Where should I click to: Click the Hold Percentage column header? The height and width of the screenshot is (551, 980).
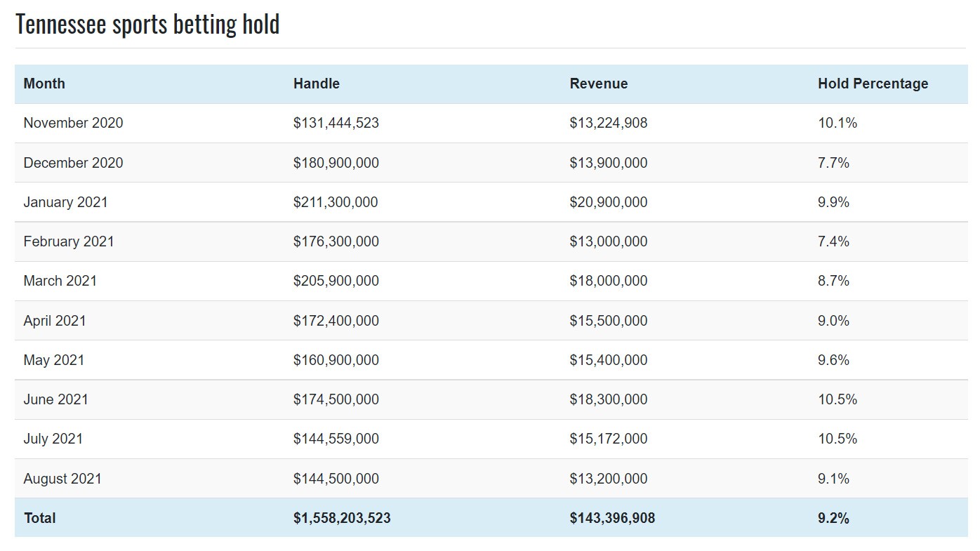pyautogui.click(x=873, y=84)
